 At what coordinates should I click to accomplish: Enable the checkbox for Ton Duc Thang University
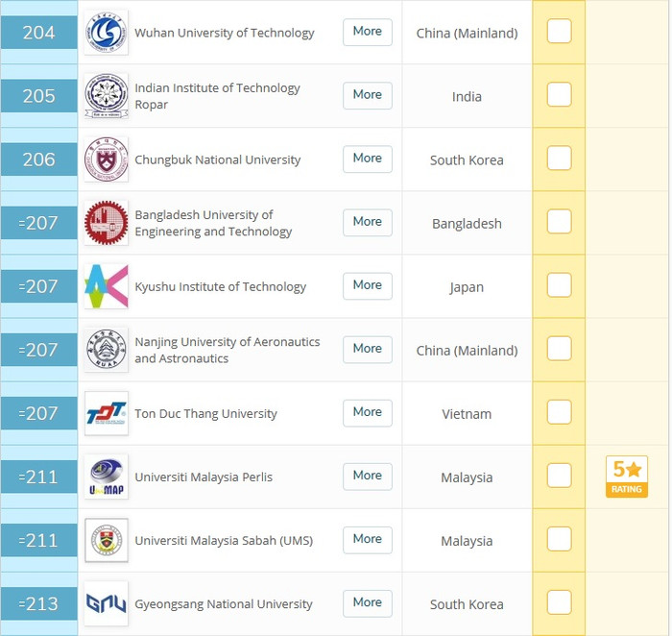[x=559, y=412]
